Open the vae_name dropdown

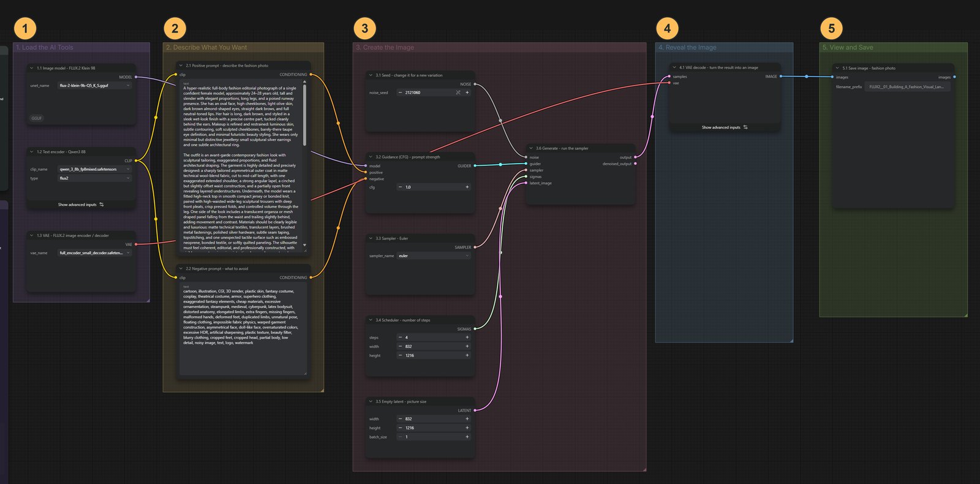[94, 253]
